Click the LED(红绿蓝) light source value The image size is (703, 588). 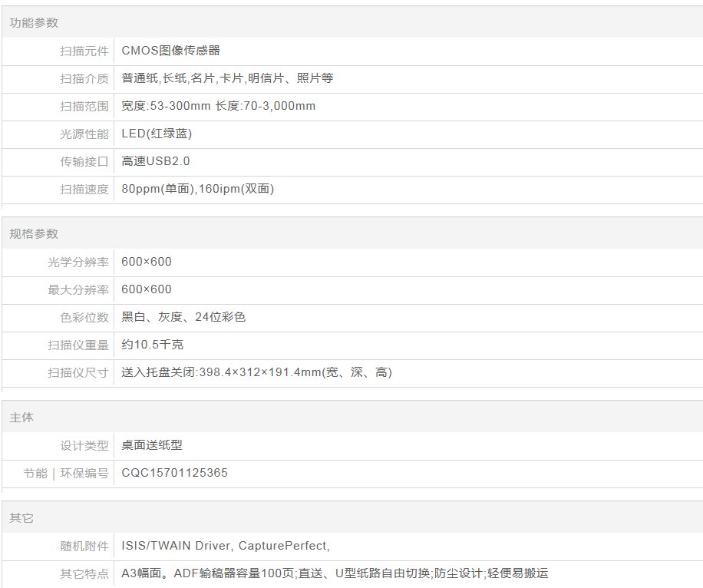[x=157, y=134]
